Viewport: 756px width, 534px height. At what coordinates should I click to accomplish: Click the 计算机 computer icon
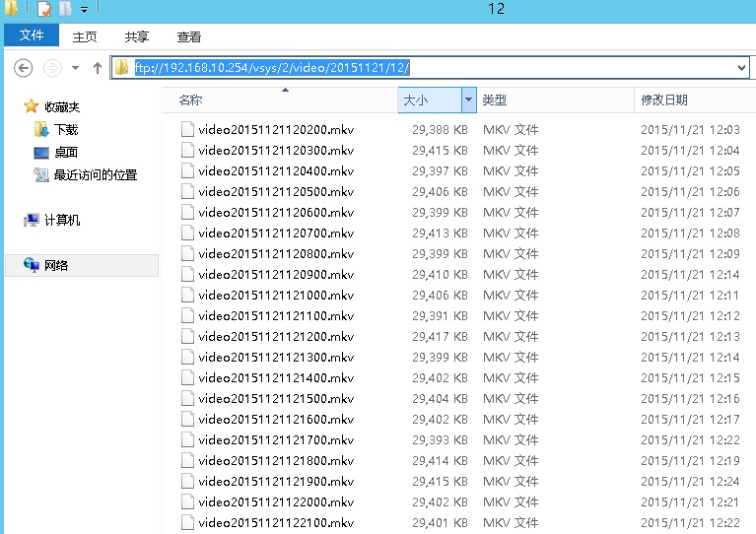point(32,220)
